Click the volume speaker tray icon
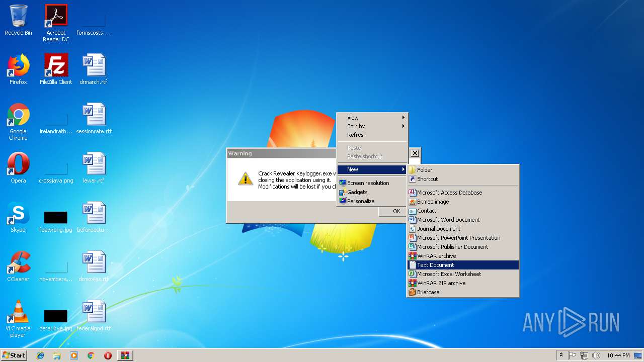 [596, 355]
